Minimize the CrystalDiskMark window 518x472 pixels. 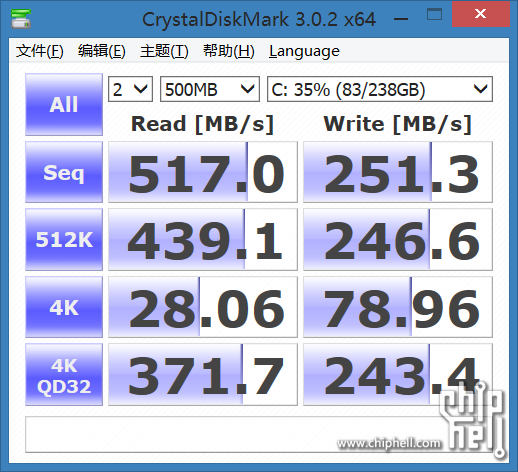401,19
